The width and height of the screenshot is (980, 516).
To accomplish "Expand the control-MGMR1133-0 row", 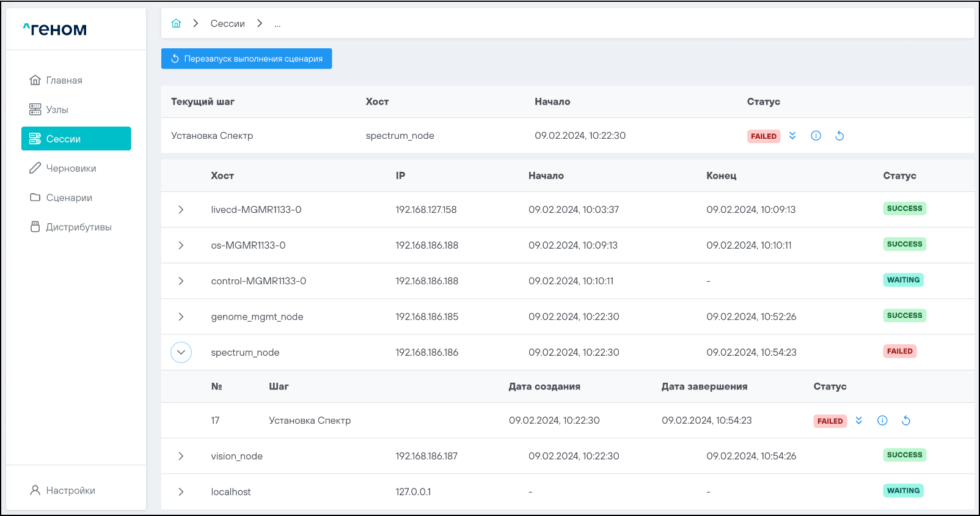I will coord(181,281).
